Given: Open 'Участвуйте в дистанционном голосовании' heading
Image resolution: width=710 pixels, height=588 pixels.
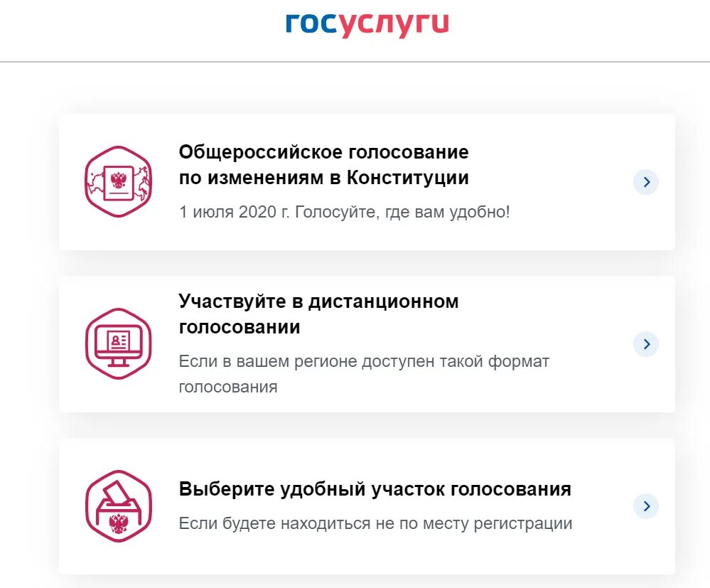Looking at the screenshot, I should click(319, 314).
